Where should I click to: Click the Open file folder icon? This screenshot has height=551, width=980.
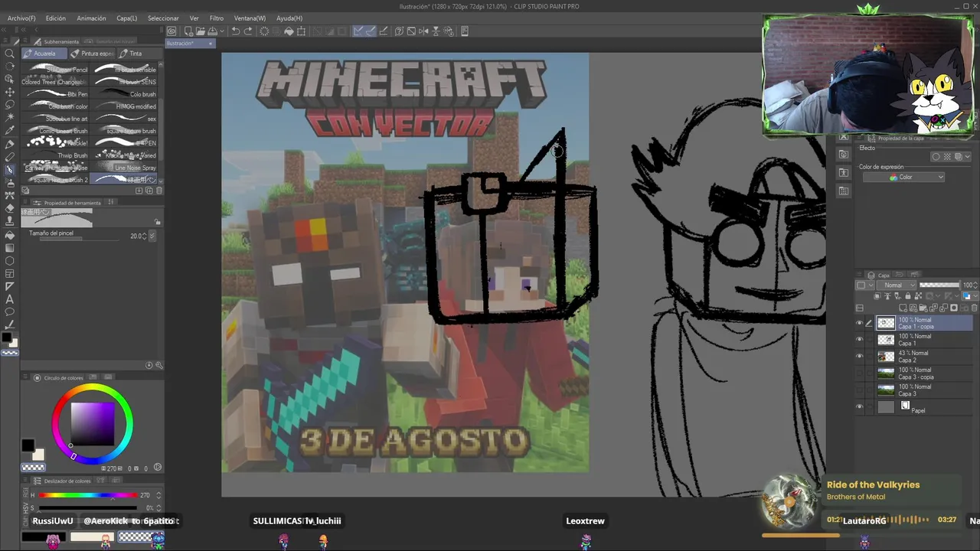[200, 31]
